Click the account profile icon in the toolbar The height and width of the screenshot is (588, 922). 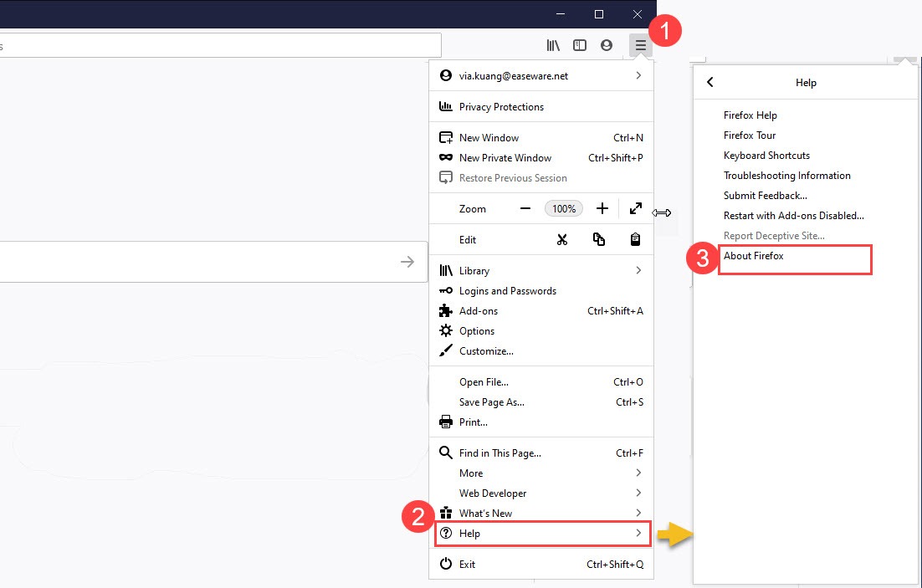[607, 44]
